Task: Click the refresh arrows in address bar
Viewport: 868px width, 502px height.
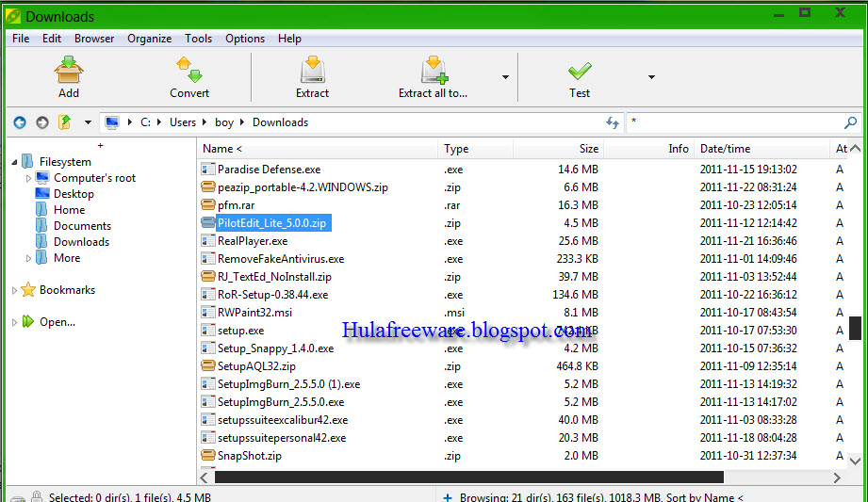Action: (613, 122)
